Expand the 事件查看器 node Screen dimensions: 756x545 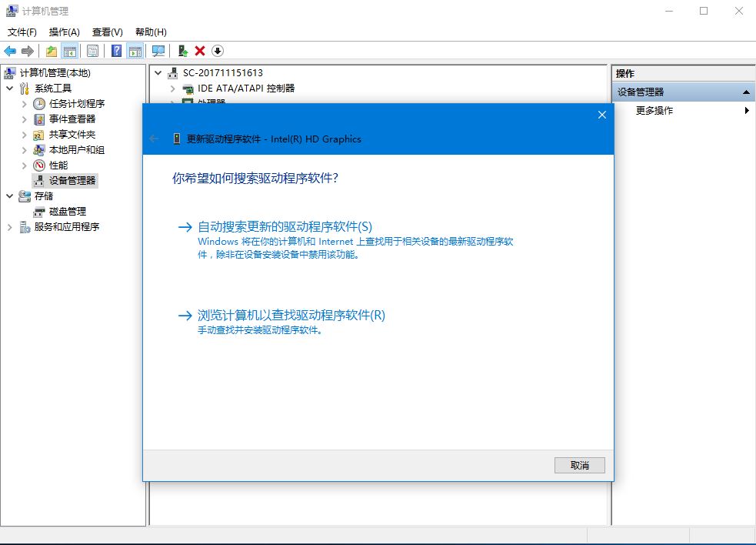24,119
